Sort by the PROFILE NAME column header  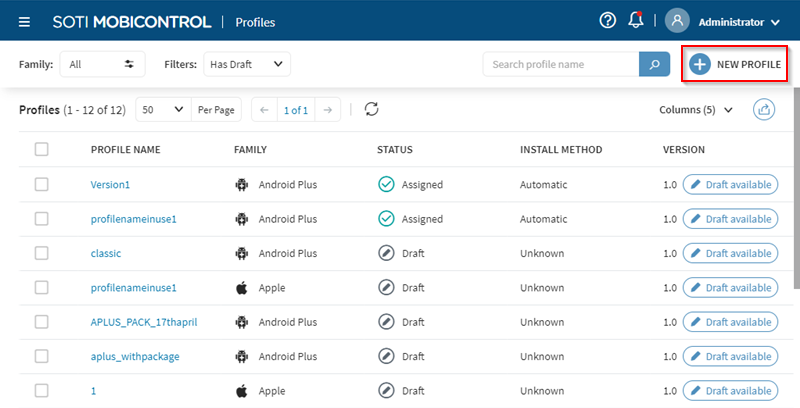pyautogui.click(x=125, y=150)
